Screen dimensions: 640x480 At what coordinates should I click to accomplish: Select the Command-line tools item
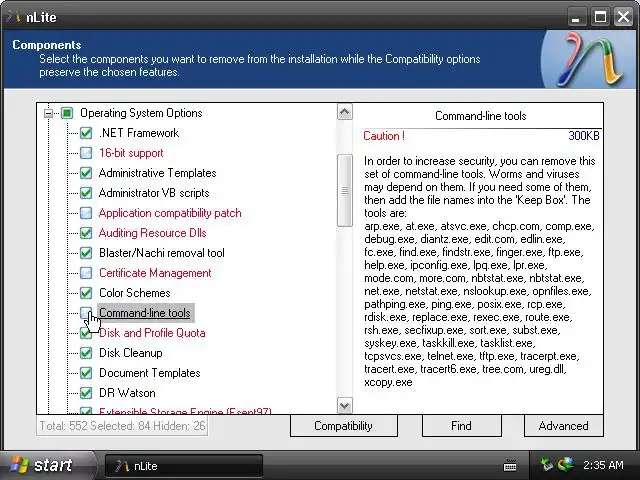pyautogui.click(x=145, y=313)
